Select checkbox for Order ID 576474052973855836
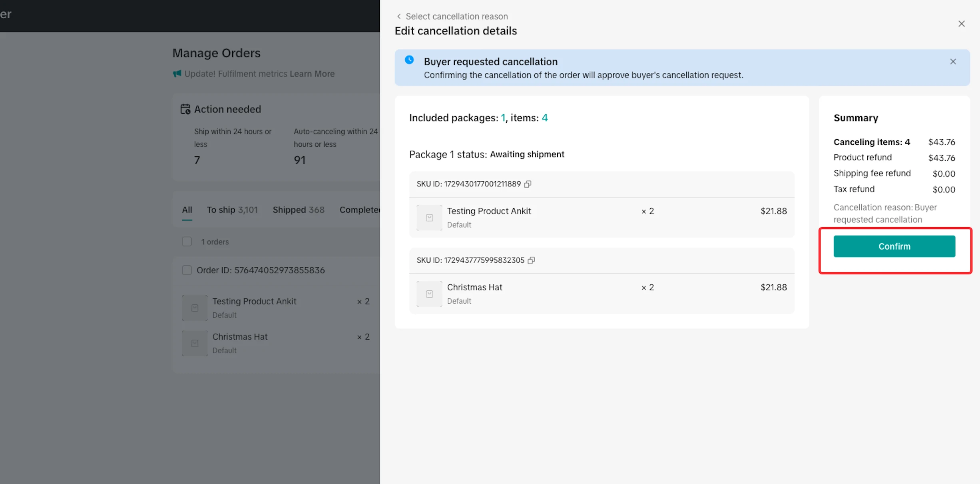This screenshot has height=484, width=980. coord(187,270)
